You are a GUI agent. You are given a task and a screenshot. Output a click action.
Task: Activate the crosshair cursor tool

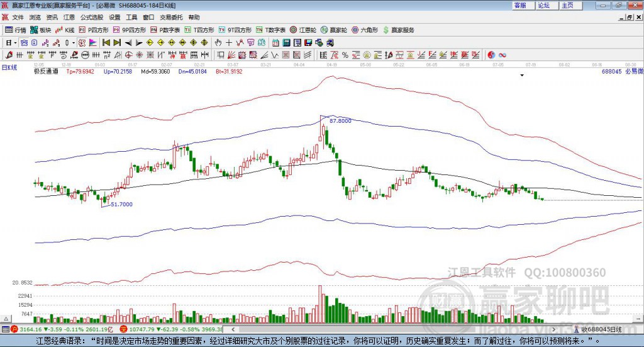click(229, 43)
